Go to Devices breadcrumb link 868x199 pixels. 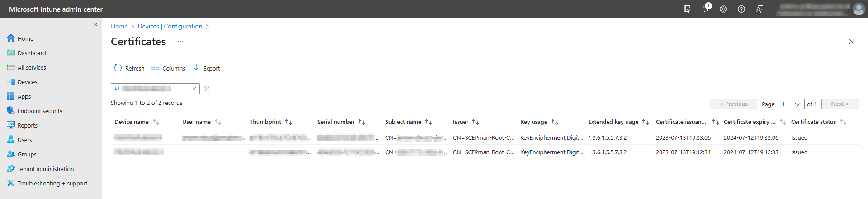pyautogui.click(x=148, y=26)
